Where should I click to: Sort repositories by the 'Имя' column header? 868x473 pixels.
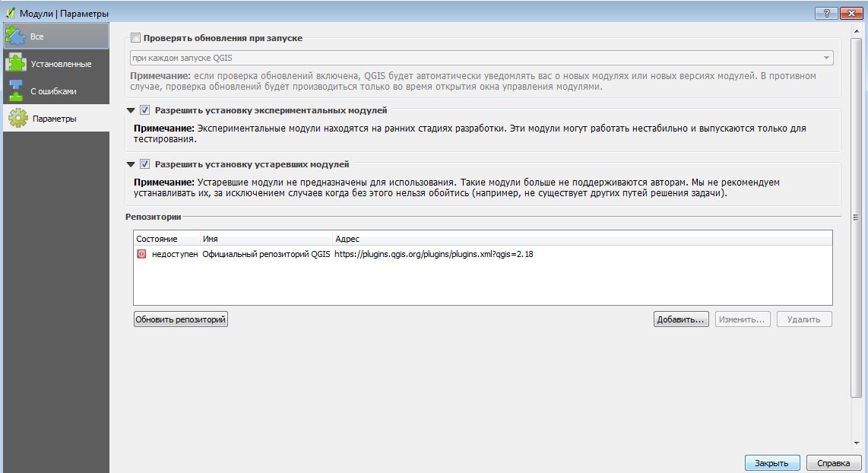coord(266,239)
